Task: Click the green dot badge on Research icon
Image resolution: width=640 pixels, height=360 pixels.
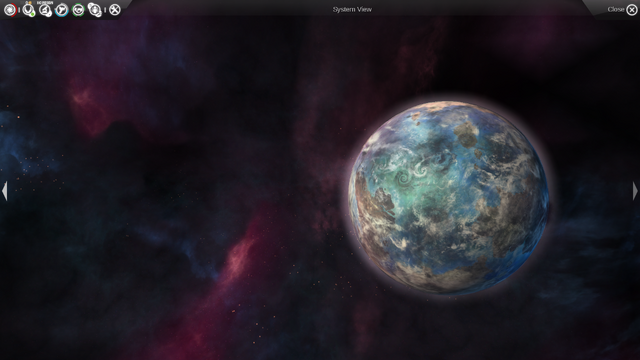Action: (32, 14)
